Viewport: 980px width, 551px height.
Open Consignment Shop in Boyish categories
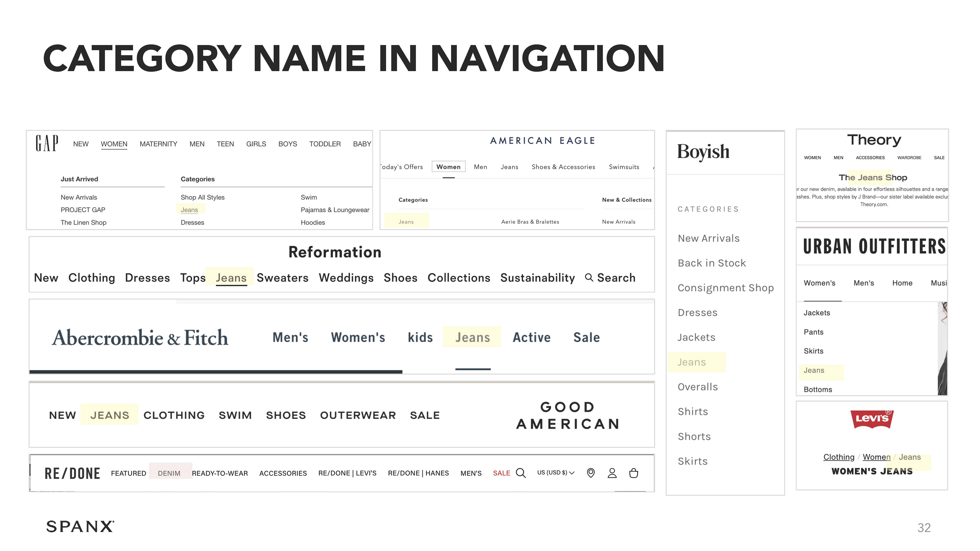tap(726, 288)
